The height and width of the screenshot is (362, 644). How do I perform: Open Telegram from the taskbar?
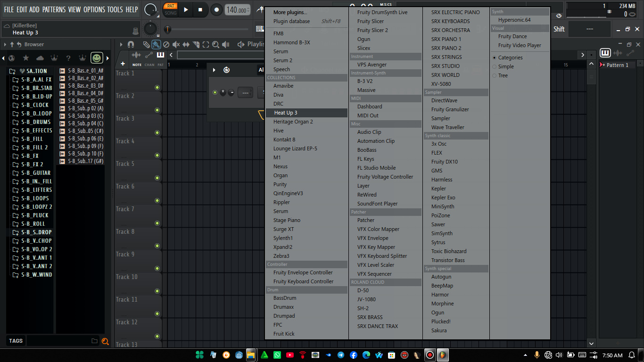(x=341, y=355)
